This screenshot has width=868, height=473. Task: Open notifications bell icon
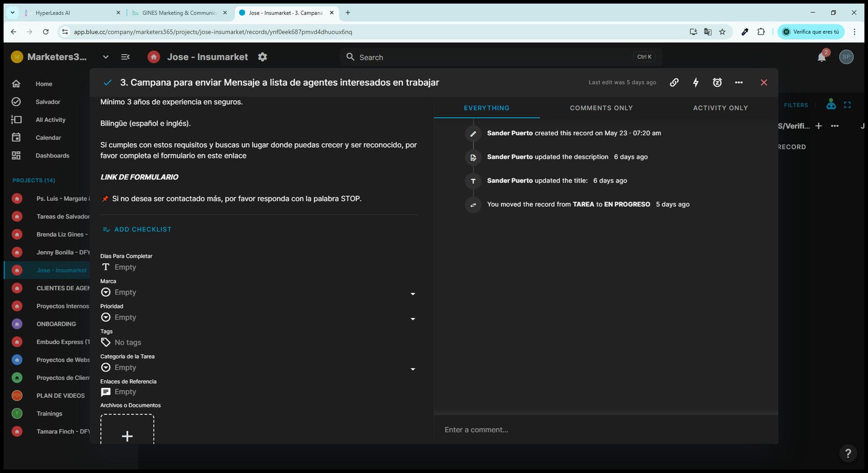822,57
